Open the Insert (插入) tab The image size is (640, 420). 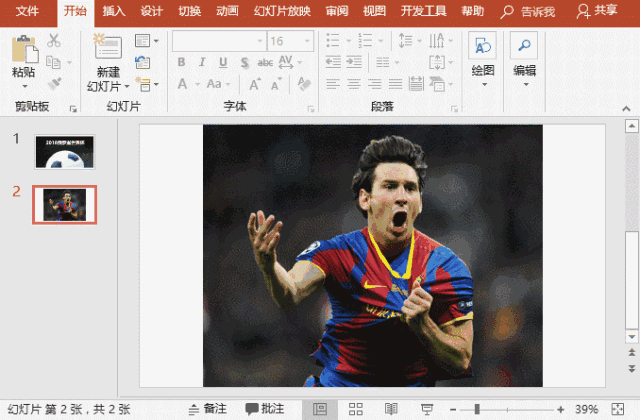[x=114, y=11]
